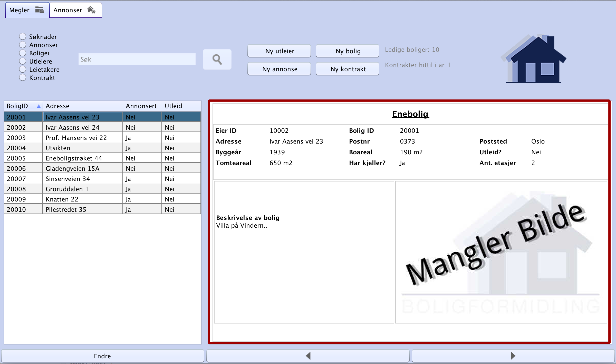Click the Ny utleier button
This screenshot has height=364, width=616.
click(x=279, y=51)
